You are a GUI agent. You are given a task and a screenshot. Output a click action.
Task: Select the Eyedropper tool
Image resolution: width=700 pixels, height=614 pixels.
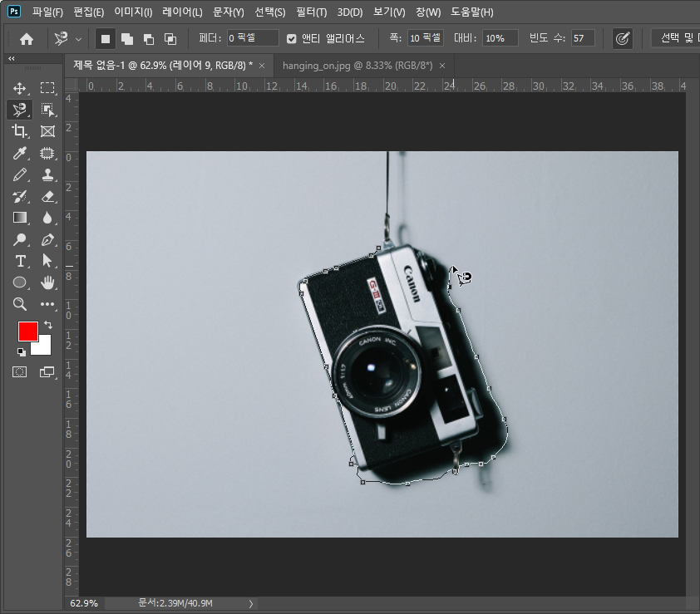pyautogui.click(x=19, y=153)
